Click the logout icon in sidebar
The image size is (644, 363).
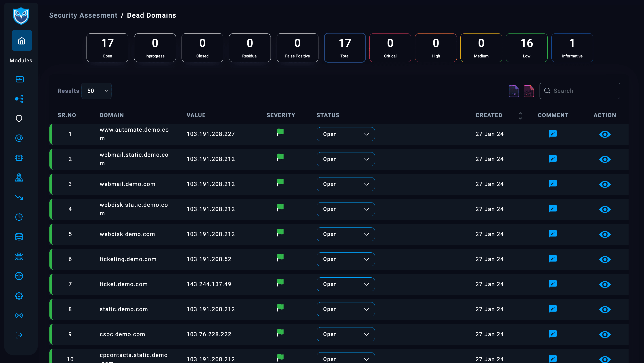point(19,335)
